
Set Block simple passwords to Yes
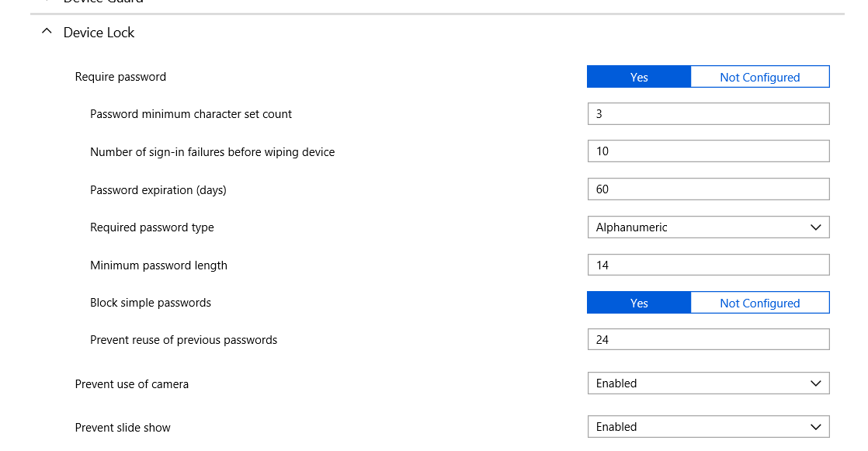639,302
